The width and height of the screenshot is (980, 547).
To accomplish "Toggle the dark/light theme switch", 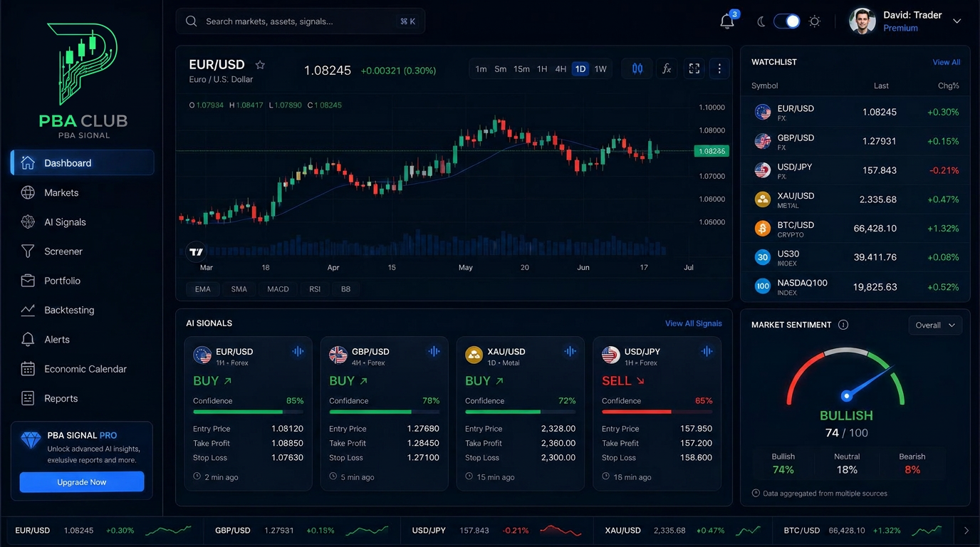I will (x=787, y=21).
